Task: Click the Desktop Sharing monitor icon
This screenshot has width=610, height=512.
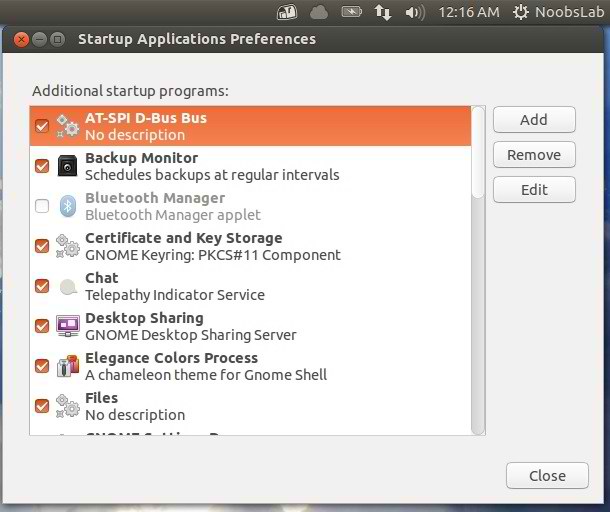Action: 68,326
